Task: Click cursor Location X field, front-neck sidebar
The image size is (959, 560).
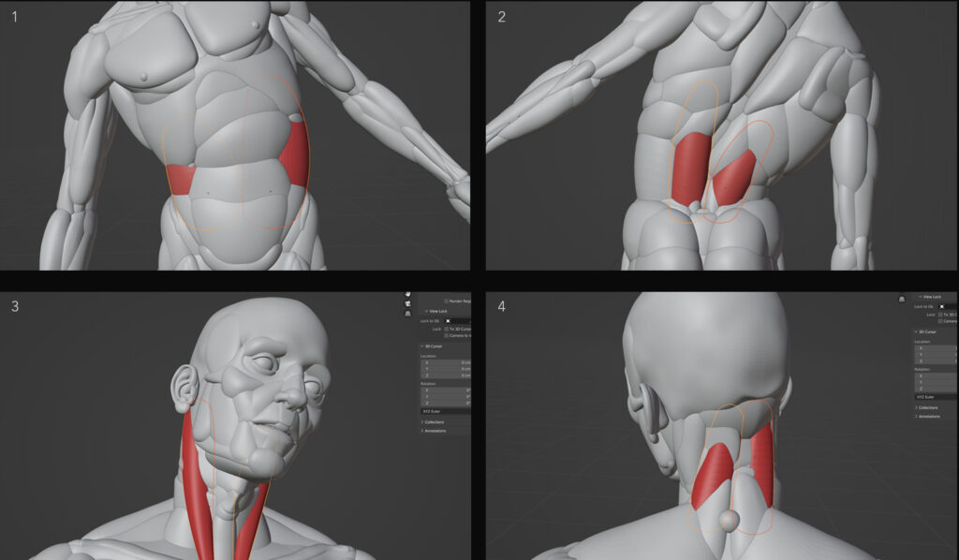Action: click(445, 362)
